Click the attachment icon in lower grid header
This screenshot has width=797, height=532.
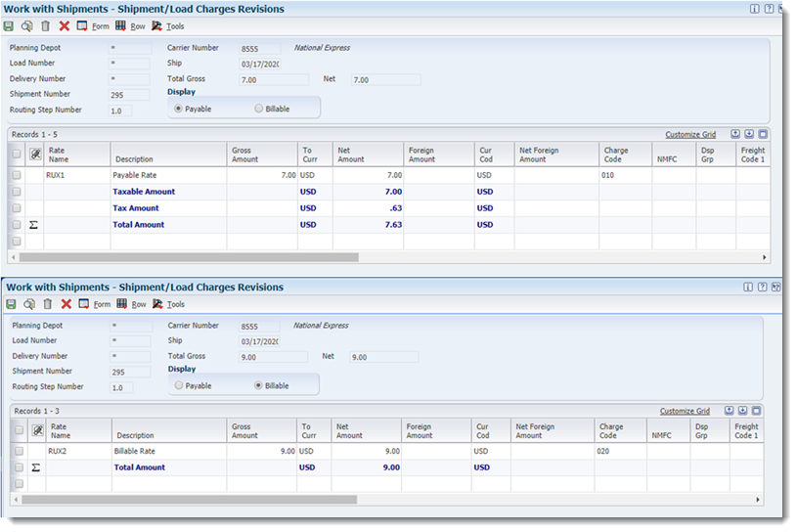coord(37,430)
